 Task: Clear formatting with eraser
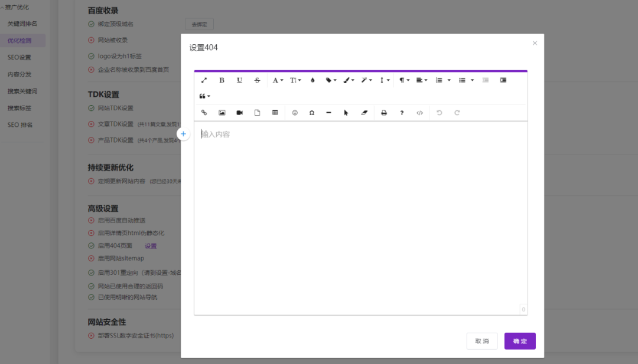click(364, 113)
